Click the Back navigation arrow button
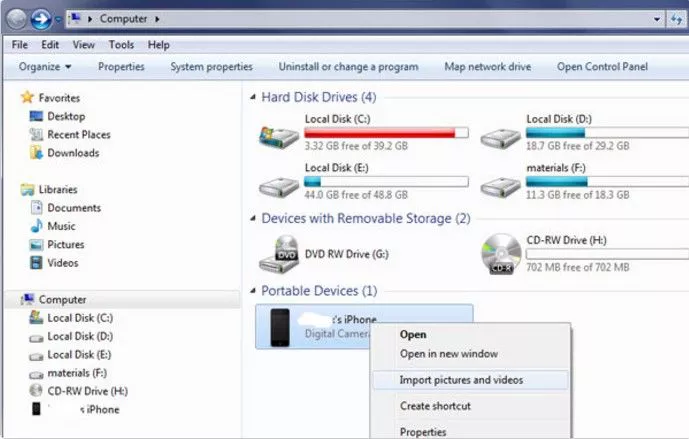This screenshot has width=689, height=439. click(16, 19)
